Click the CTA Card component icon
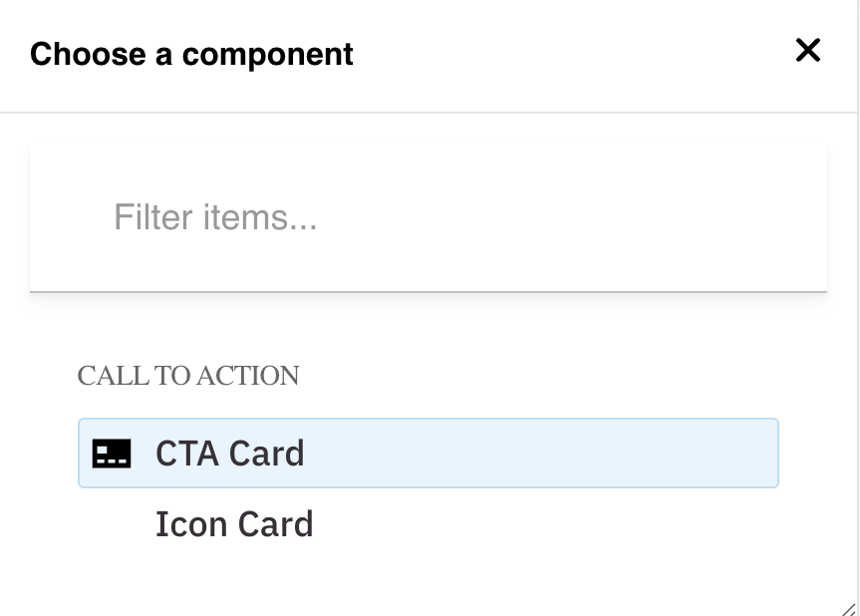This screenshot has width=860, height=616. (x=112, y=455)
